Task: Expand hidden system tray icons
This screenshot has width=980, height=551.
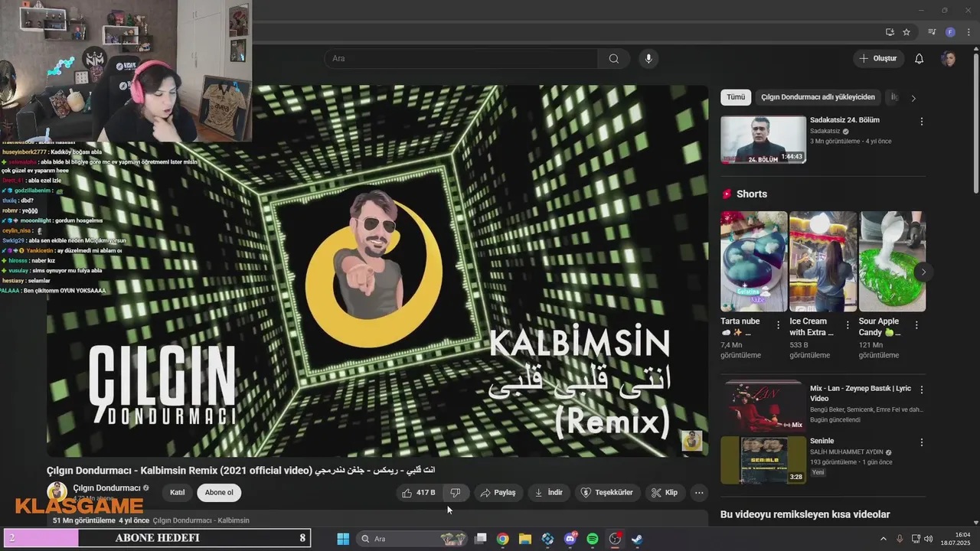Action: 883,539
